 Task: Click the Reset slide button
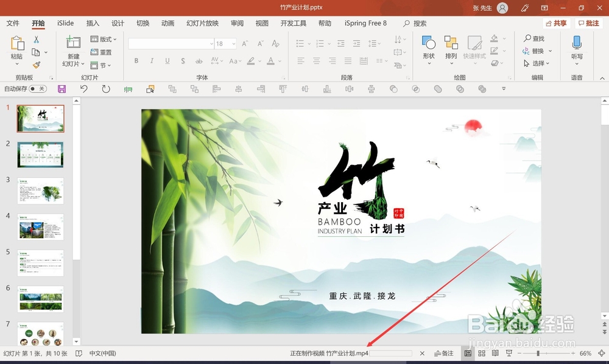101,52
